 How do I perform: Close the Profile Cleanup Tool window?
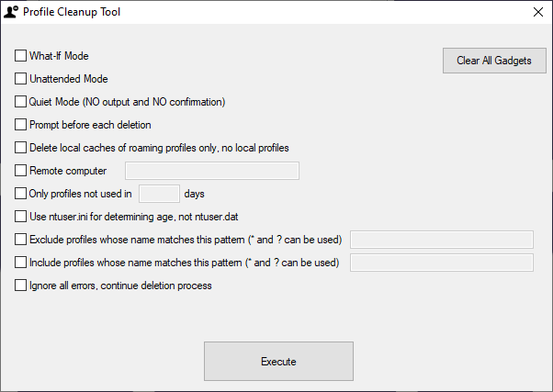(537, 13)
